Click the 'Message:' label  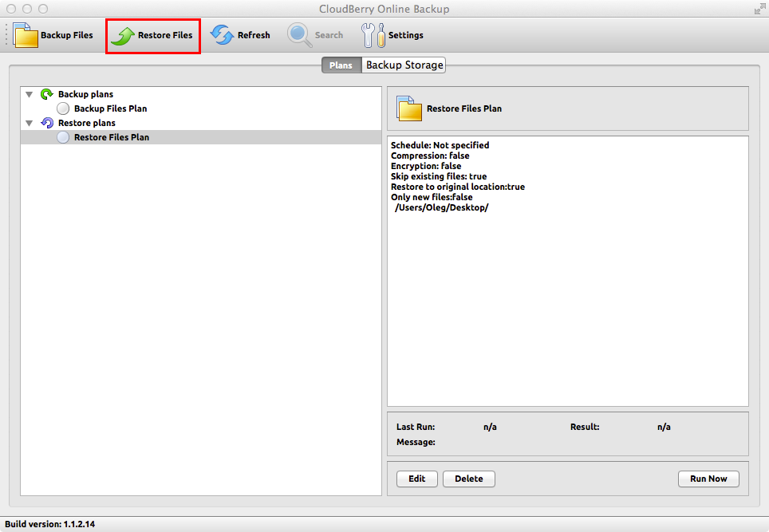click(416, 442)
